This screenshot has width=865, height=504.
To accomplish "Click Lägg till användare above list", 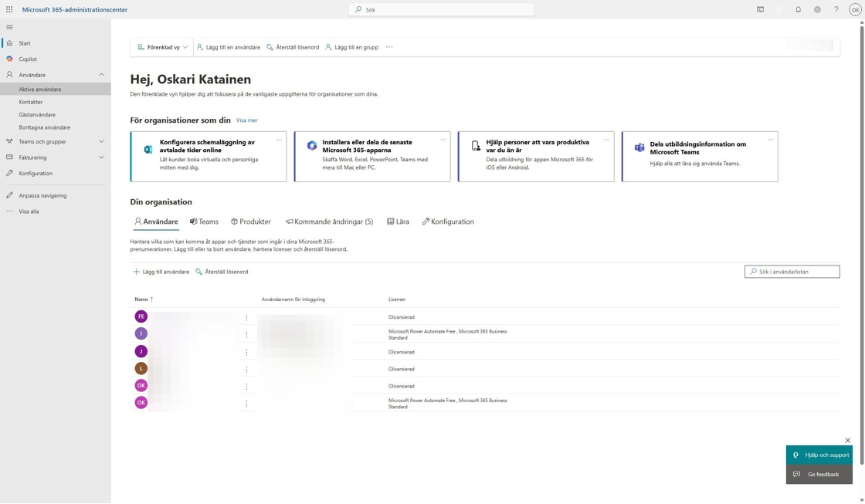I will [161, 272].
